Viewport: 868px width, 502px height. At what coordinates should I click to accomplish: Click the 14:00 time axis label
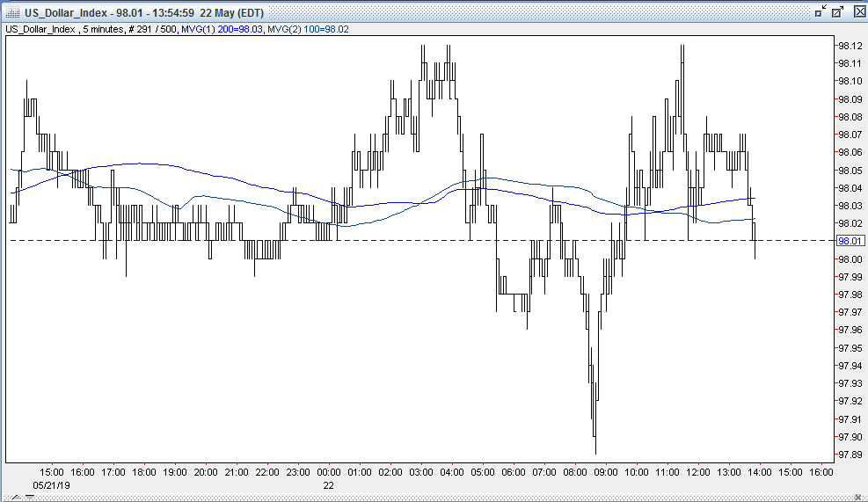(760, 472)
